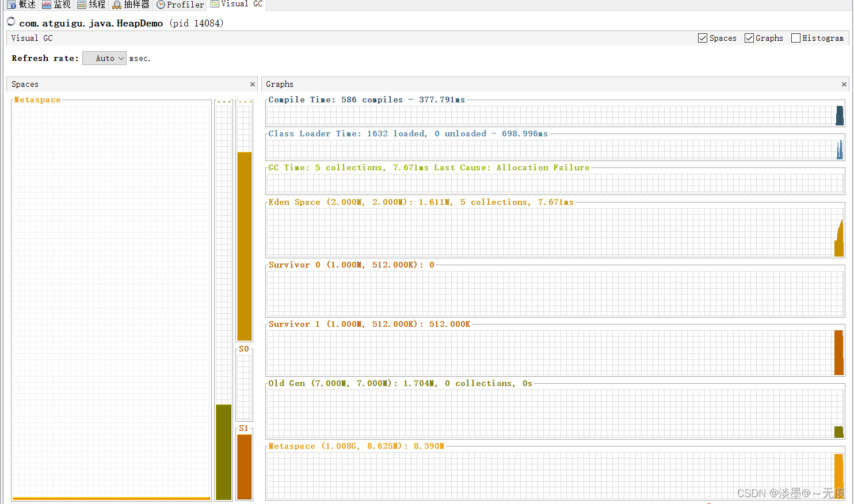Uncheck the Spaces checkbox
854x504 pixels.
tap(702, 38)
